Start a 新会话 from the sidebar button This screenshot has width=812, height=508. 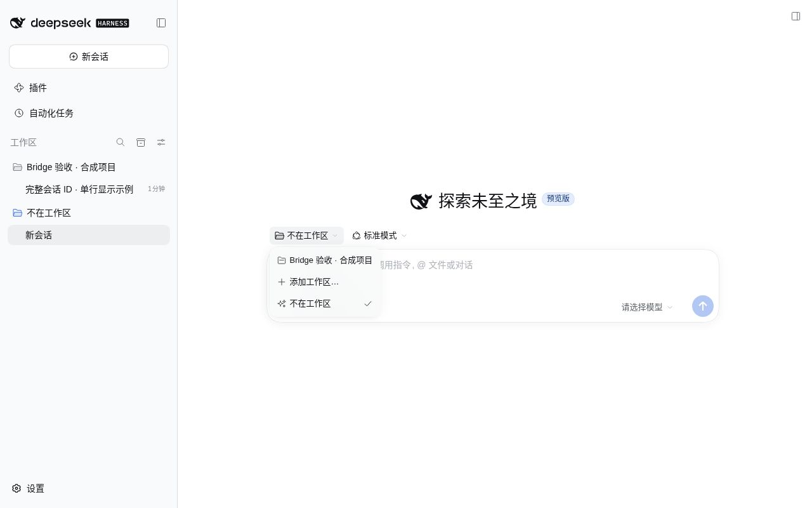pos(89,57)
